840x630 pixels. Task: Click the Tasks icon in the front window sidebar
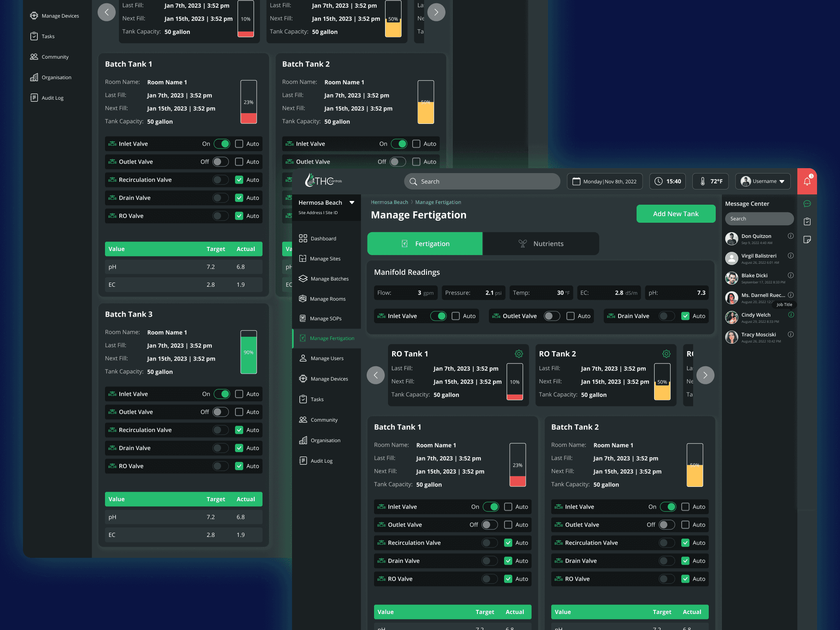(x=303, y=399)
